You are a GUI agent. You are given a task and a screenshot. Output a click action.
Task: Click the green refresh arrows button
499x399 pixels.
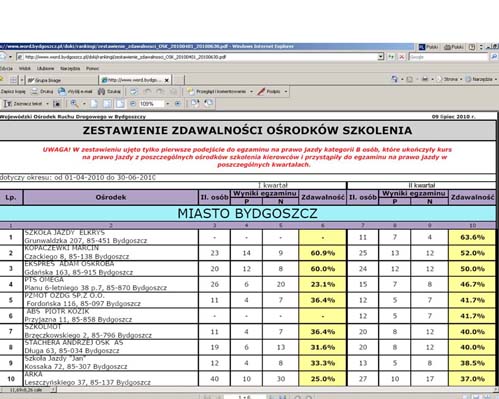coord(391,57)
